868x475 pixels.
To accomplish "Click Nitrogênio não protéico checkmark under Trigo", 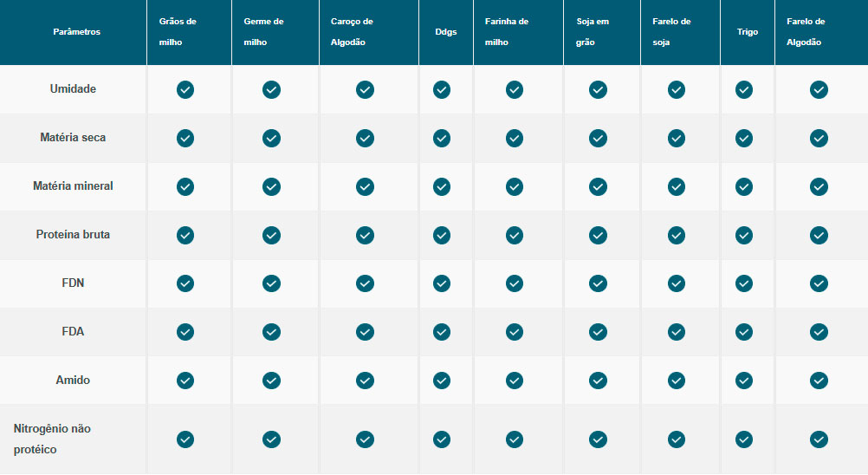I will coord(744,439).
